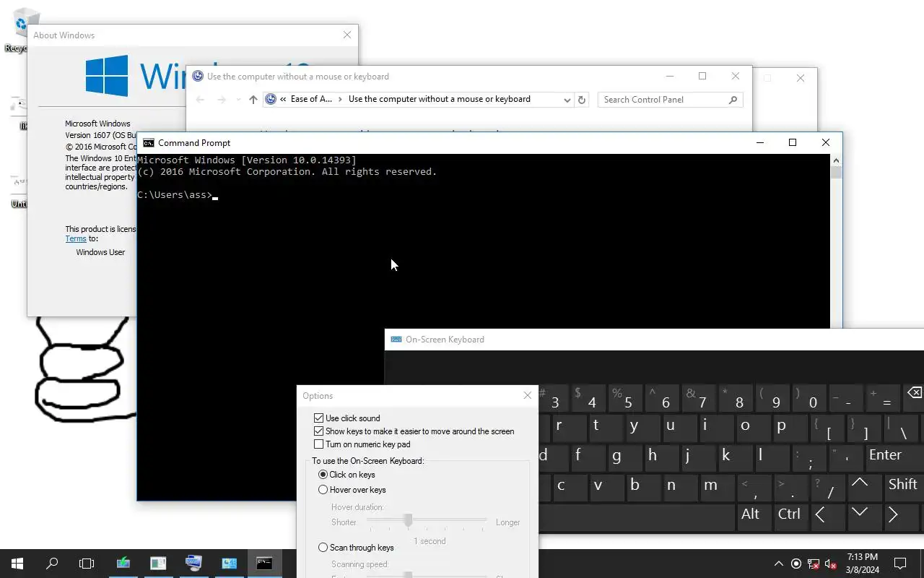Go up one level in Control Panel

click(x=253, y=100)
